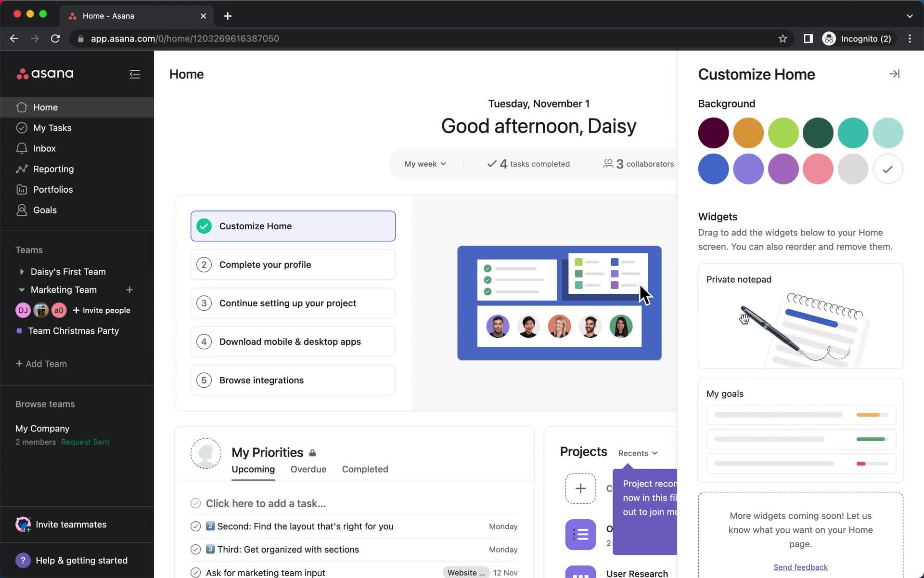Open the Team Christmas Party project

(x=73, y=331)
